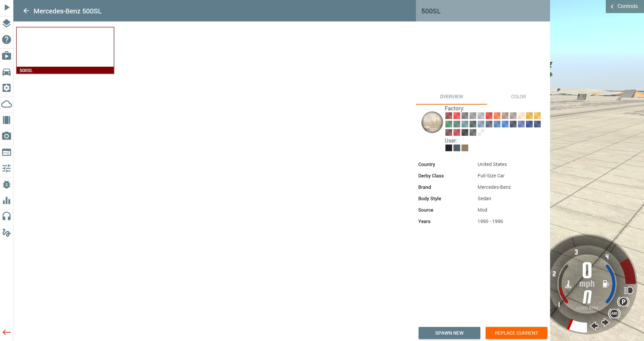Click the Years label

(424, 221)
